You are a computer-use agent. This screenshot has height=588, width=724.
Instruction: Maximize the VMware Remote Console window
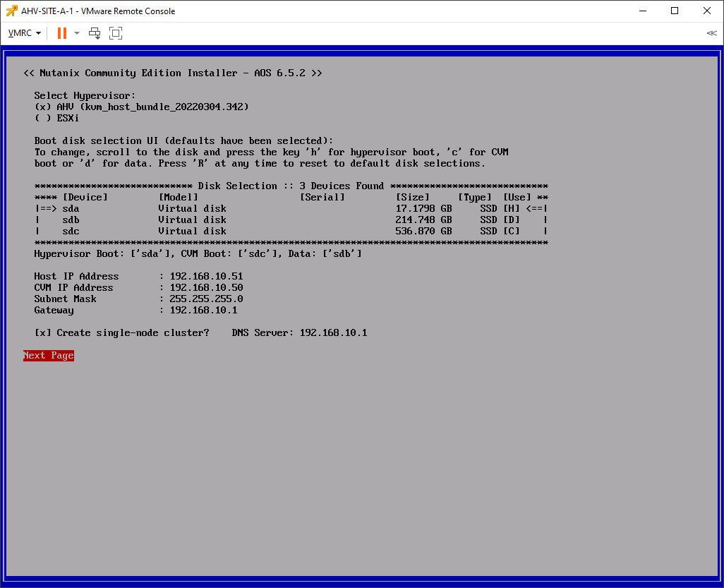[x=675, y=11]
